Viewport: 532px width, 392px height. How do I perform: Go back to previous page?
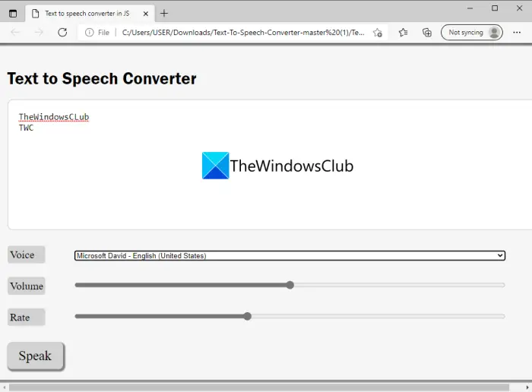pyautogui.click(x=16, y=32)
